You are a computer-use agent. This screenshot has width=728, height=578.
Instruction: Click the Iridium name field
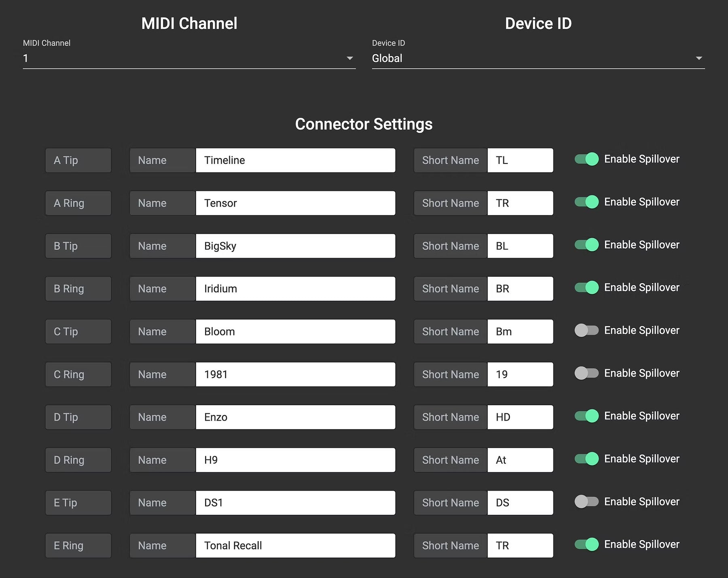pyautogui.click(x=296, y=289)
